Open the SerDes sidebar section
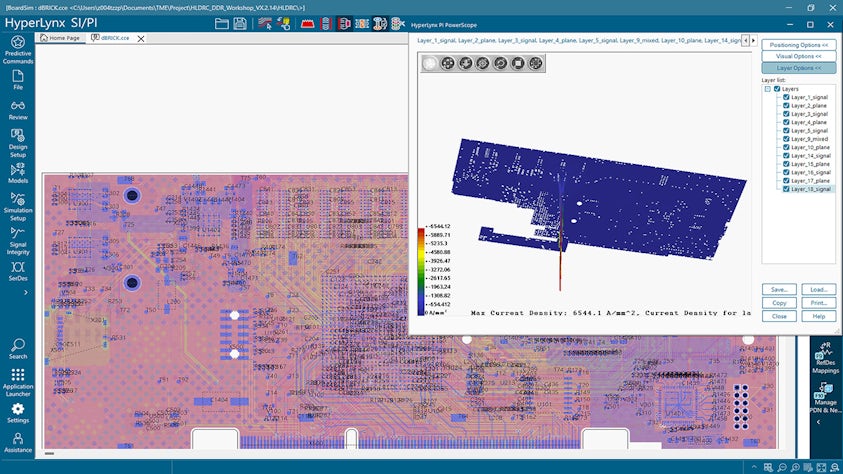Viewport: 843px width, 474px height. coord(18,271)
